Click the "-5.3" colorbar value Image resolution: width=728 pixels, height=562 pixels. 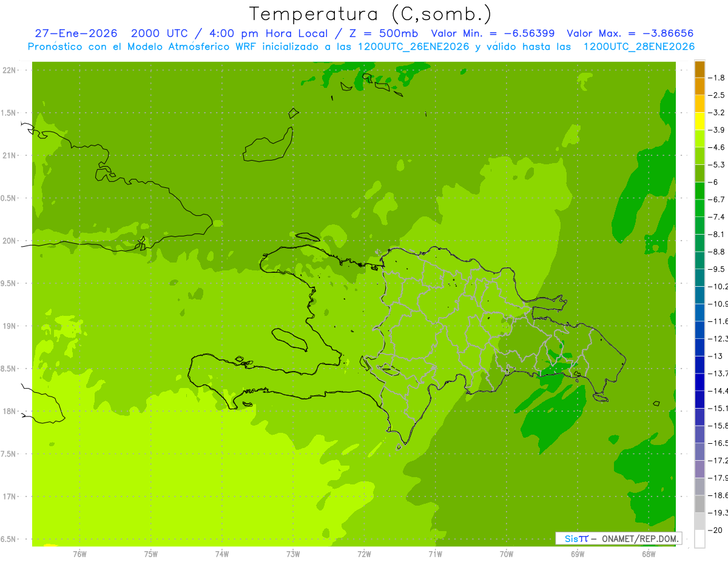[x=717, y=164]
